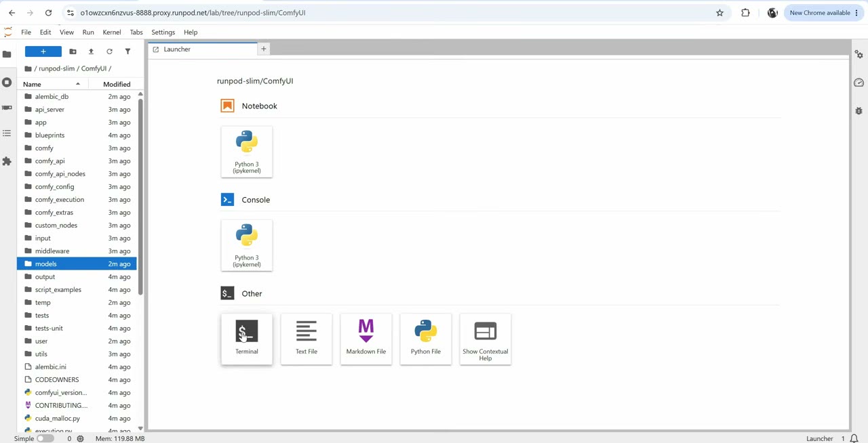This screenshot has width=868, height=443.
Task: Select the api_server folder
Action: 77,109
